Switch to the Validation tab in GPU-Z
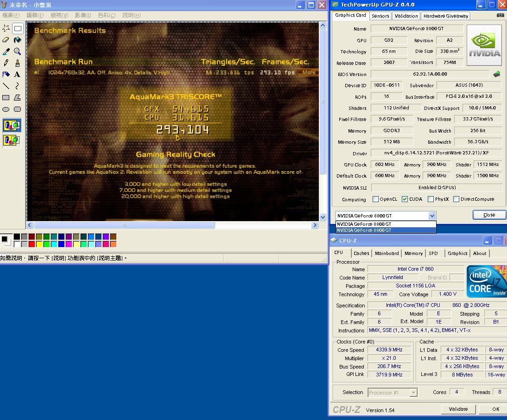 click(406, 16)
